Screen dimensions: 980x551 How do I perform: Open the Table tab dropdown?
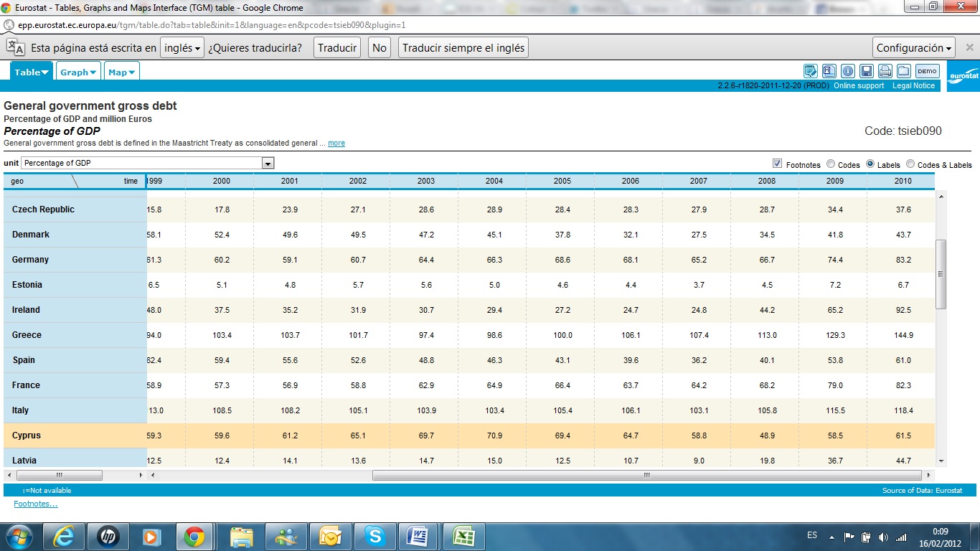(x=32, y=72)
